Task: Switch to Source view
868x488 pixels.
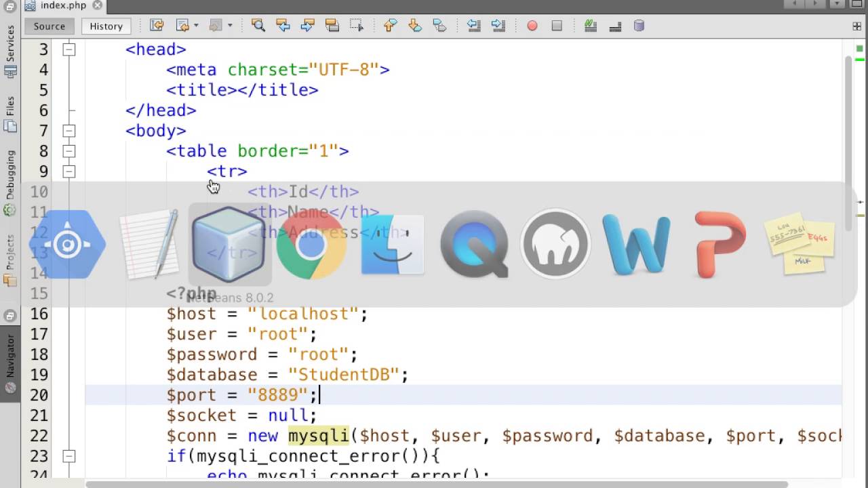Action: (x=50, y=26)
